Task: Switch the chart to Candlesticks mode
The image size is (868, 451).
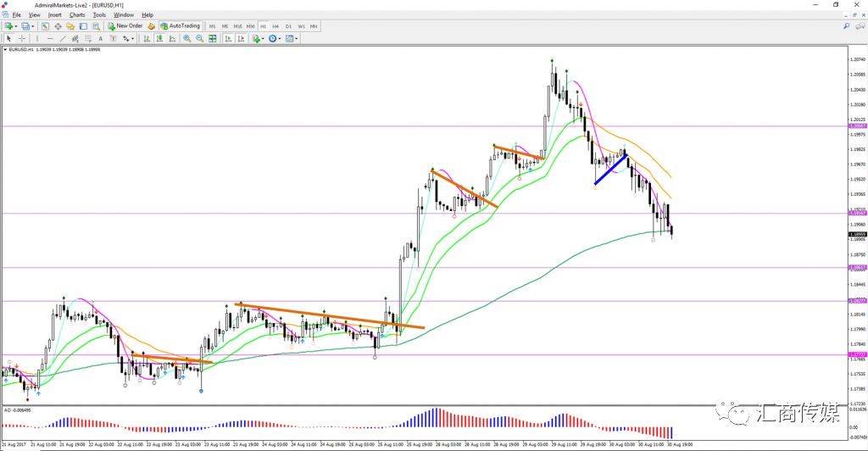Action: [x=159, y=39]
